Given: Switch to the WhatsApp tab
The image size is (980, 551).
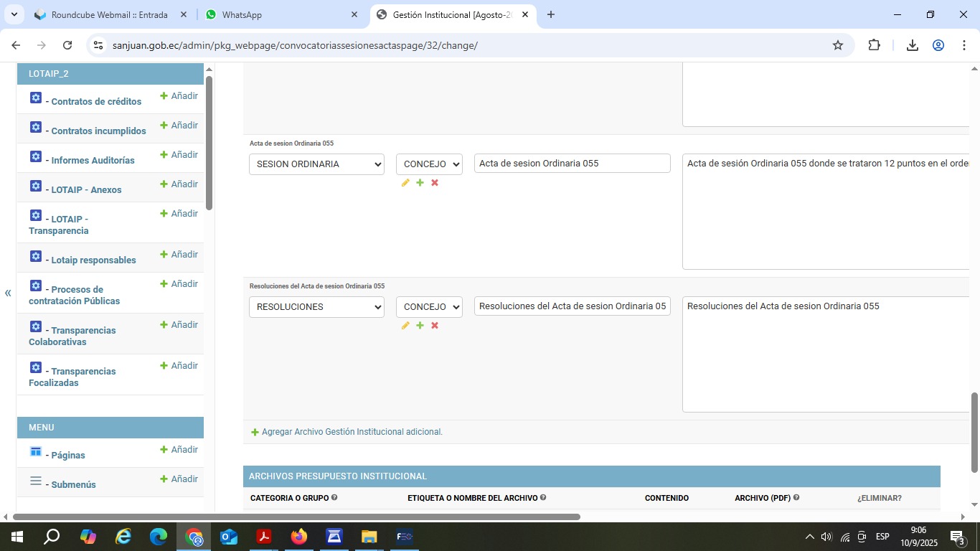Looking at the screenshot, I should [x=281, y=14].
